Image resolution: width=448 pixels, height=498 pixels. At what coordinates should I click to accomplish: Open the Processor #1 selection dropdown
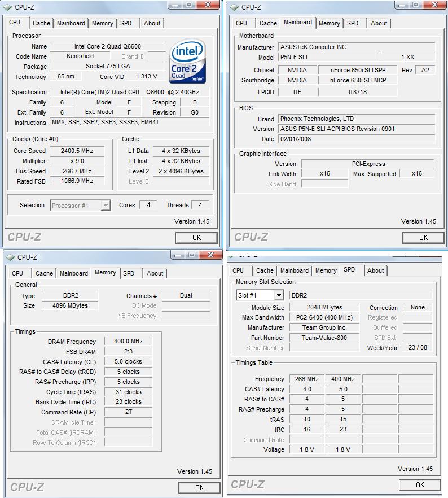point(106,206)
